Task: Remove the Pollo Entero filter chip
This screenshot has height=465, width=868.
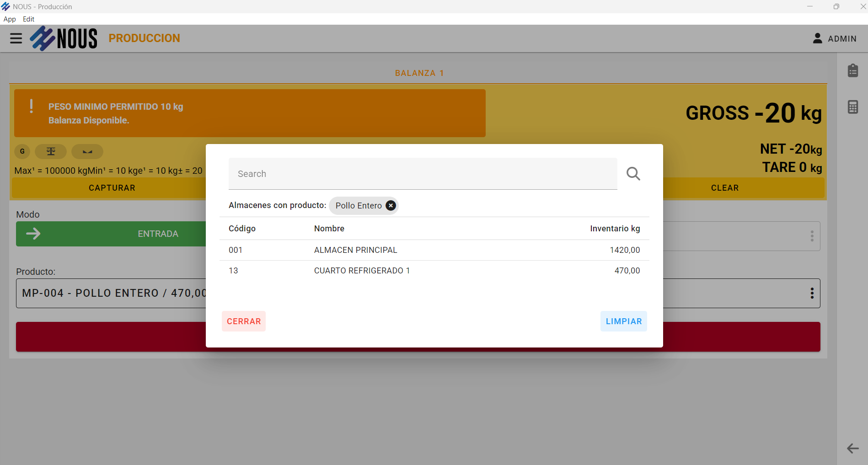Action: tap(391, 206)
